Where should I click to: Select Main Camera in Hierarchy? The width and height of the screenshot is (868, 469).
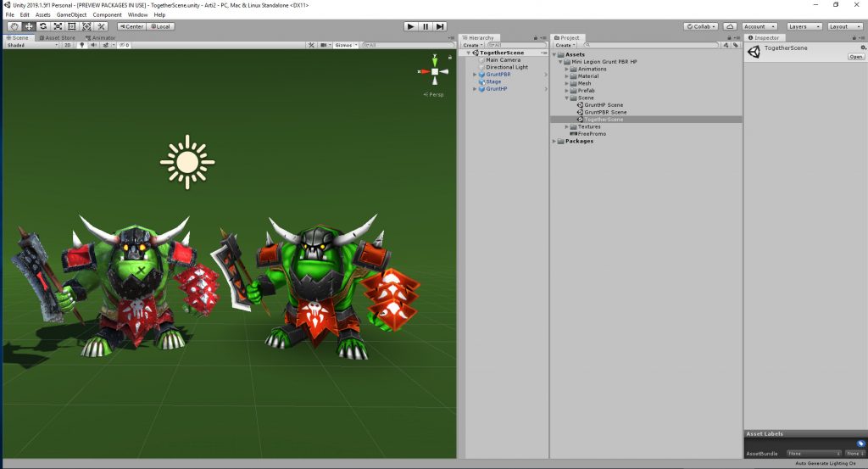click(x=503, y=60)
